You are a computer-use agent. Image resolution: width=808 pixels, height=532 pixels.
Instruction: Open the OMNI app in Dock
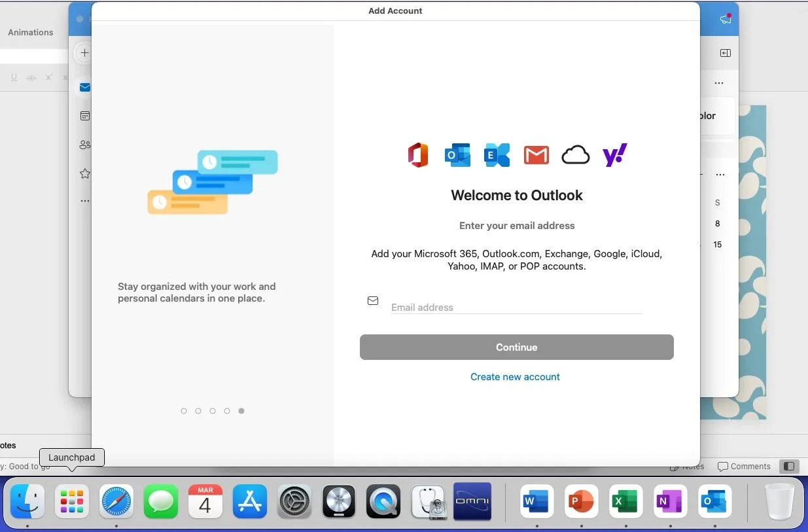pyautogui.click(x=472, y=502)
